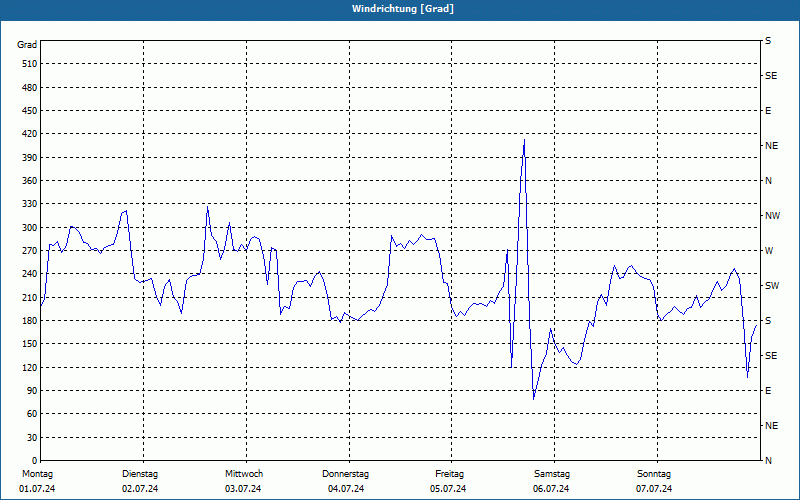
Task: Select the date 02.07.24
Action: tap(140, 489)
